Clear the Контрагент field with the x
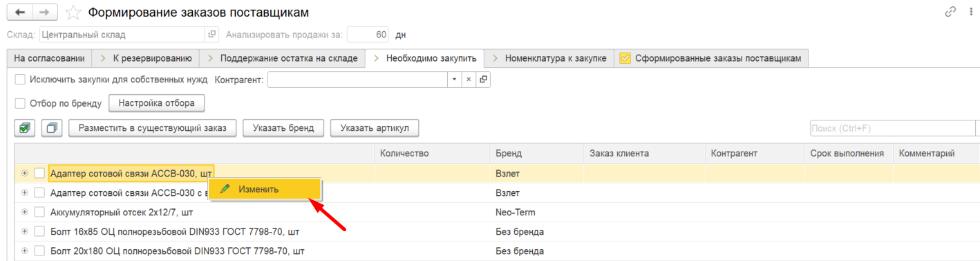This screenshot has height=261, width=980. (468, 80)
